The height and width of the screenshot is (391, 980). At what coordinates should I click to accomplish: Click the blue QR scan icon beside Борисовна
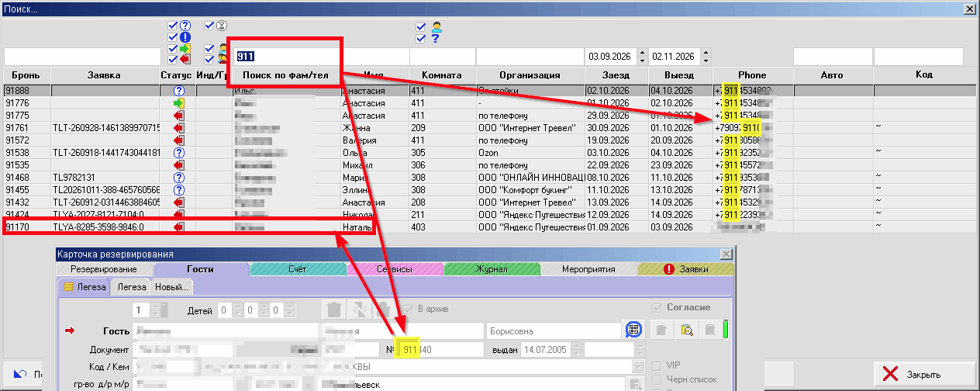634,330
